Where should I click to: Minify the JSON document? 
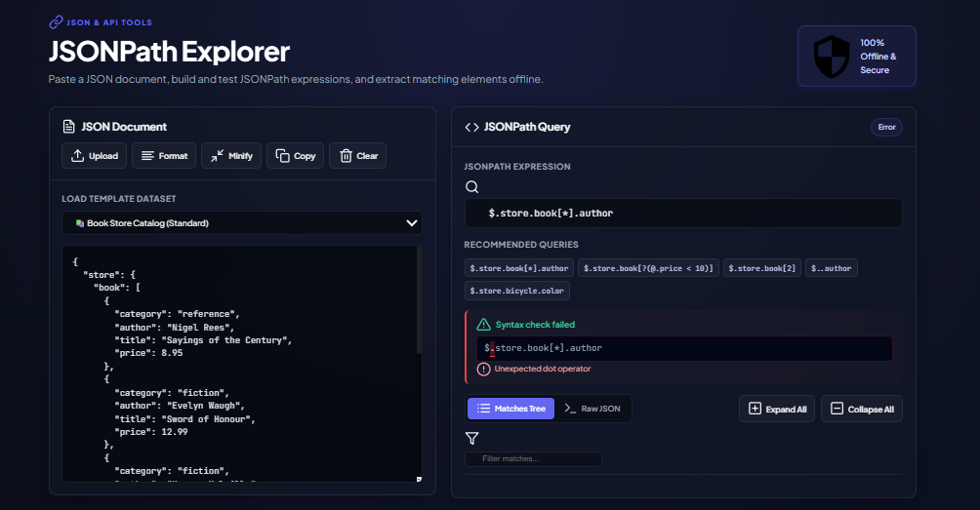pos(231,156)
